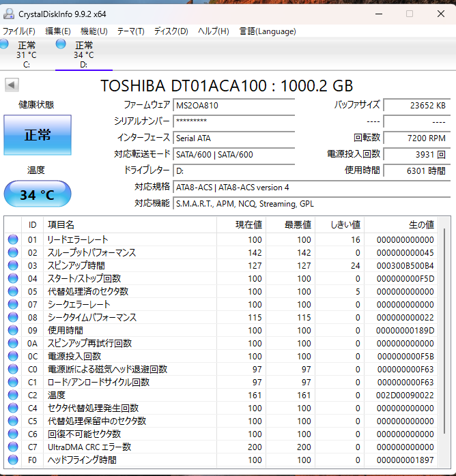456x476 pixels.
Task: Click the SMART table vertical scrollbar
Action: (x=444, y=331)
